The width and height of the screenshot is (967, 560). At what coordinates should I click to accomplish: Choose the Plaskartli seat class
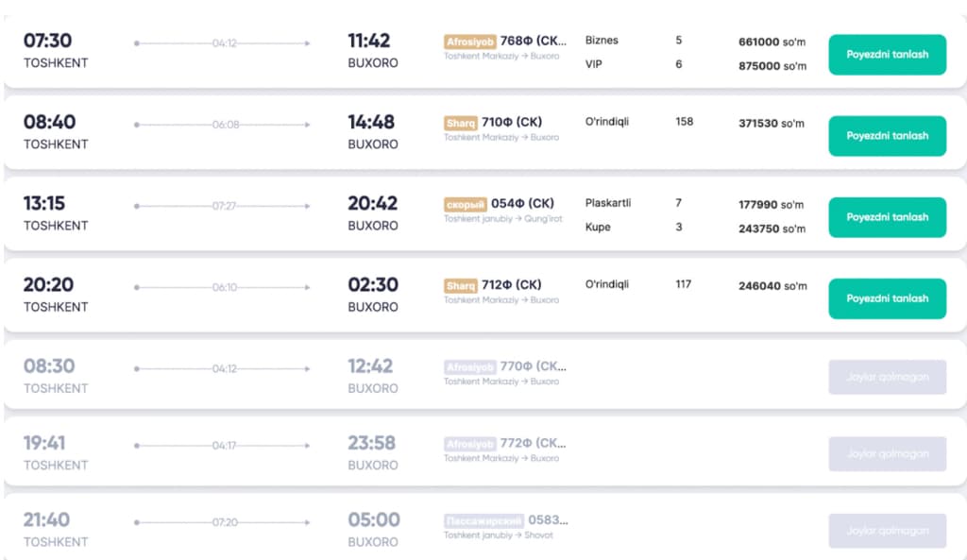[608, 203]
